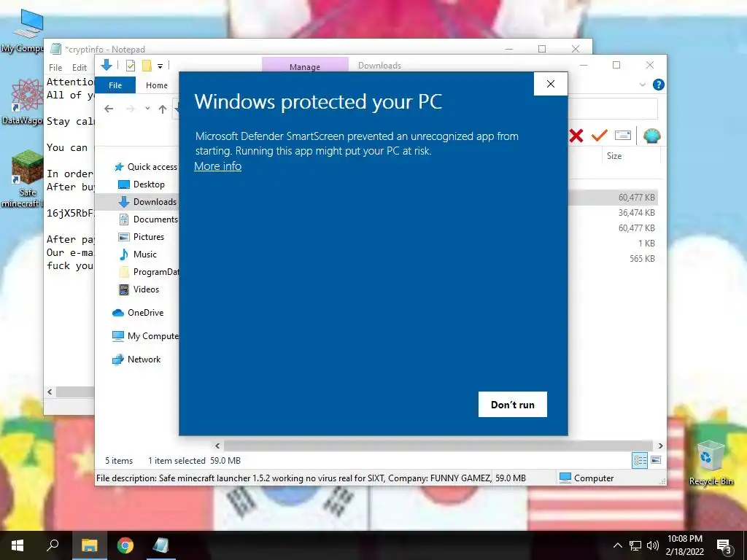
Task: Click Explorer scrollbar left arrow
Action: click(x=217, y=446)
